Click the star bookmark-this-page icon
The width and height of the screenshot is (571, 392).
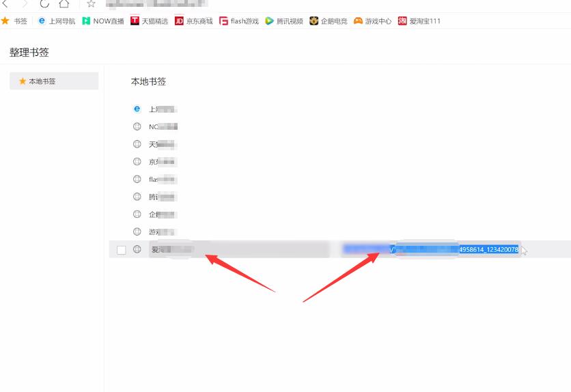point(91,4)
